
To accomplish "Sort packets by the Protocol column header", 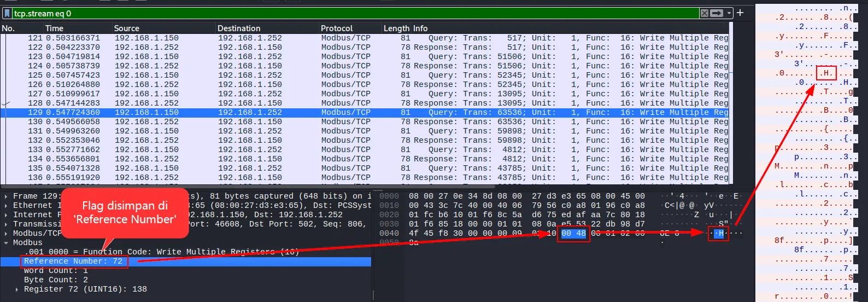I will pyautogui.click(x=337, y=28).
